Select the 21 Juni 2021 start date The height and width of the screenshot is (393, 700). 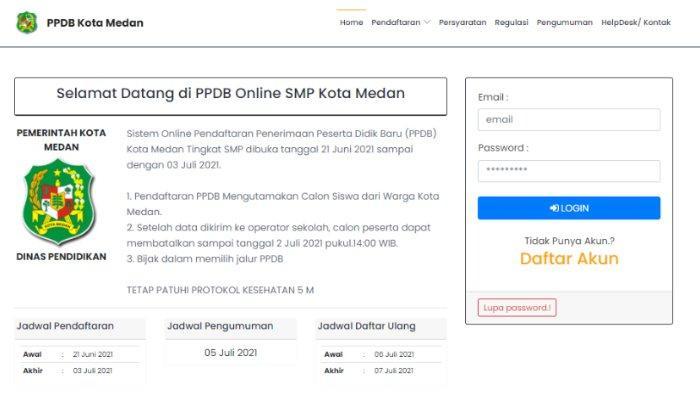point(93,355)
